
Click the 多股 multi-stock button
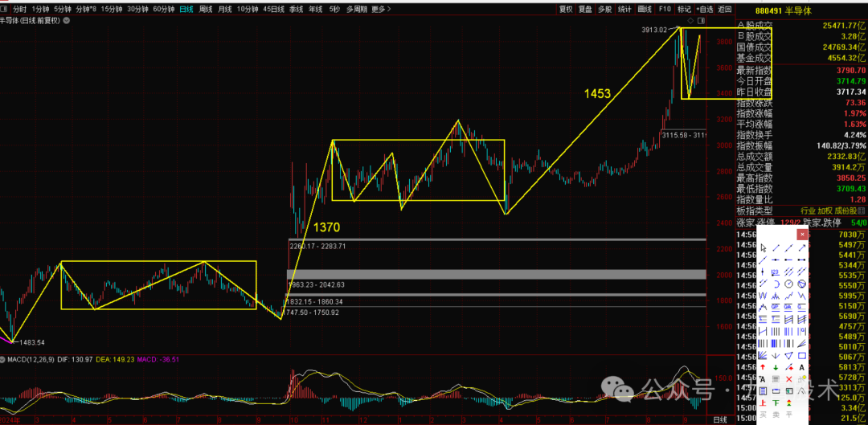(604, 9)
